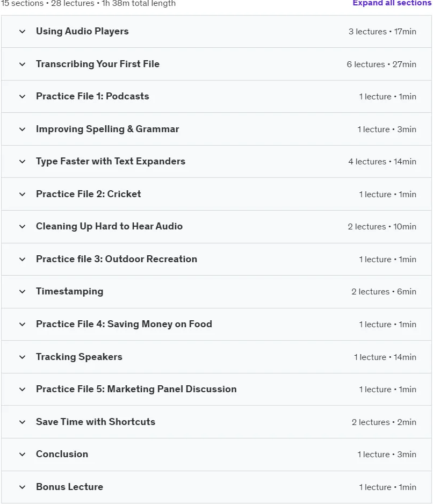This screenshot has height=504, width=433.
Task: Select the Practice File 5: Marketing Panel Discussion title
Action: tap(136, 389)
